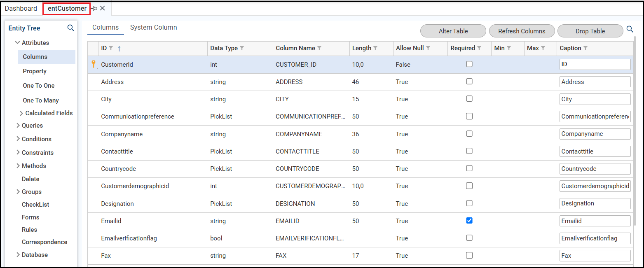Open the Allow Null filter icon

pyautogui.click(x=428, y=48)
